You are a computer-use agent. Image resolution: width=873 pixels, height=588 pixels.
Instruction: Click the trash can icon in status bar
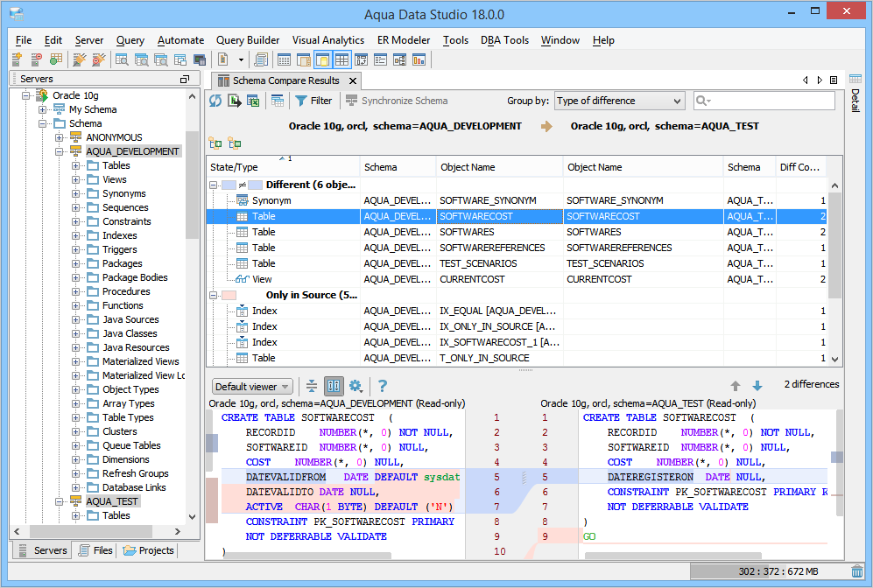coord(856,571)
